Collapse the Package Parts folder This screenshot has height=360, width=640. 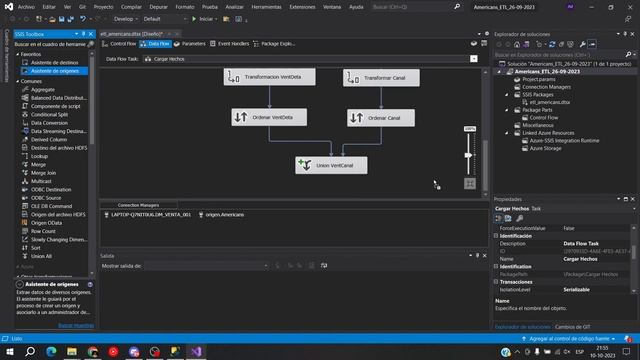(507, 110)
